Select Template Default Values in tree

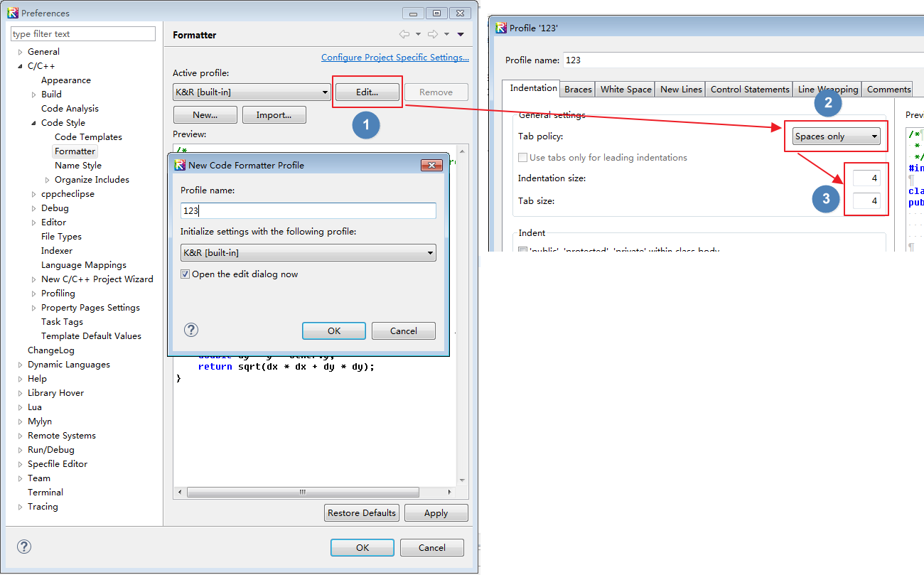point(91,336)
